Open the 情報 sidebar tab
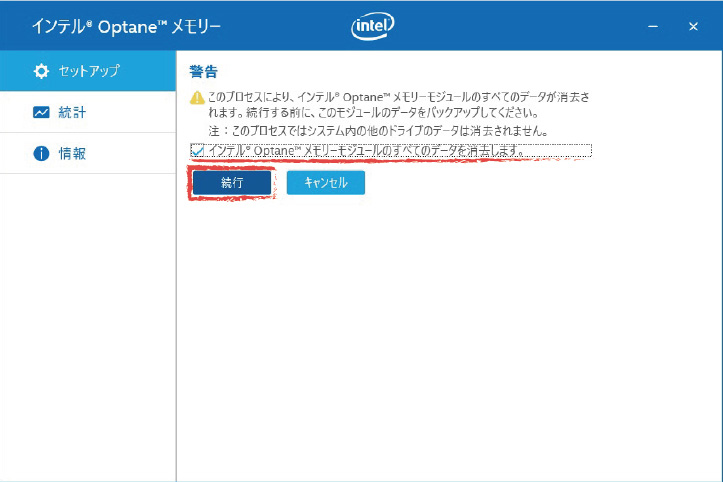This screenshot has height=482, width=723. (x=88, y=153)
